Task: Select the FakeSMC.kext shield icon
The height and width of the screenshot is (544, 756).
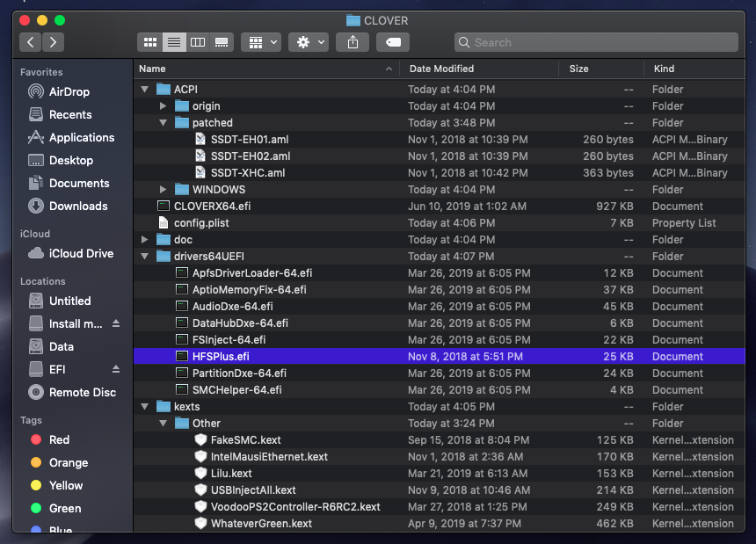Action: (x=200, y=440)
